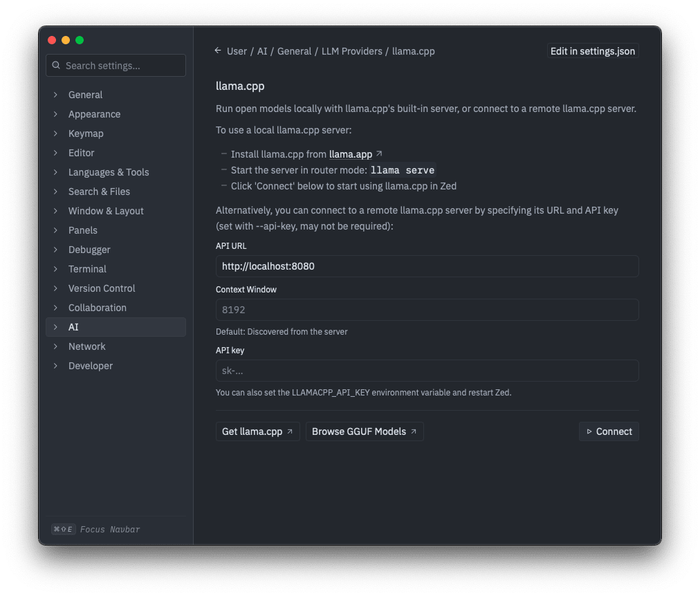Open the llama.app link
This screenshot has height=596, width=700.
[x=351, y=154]
